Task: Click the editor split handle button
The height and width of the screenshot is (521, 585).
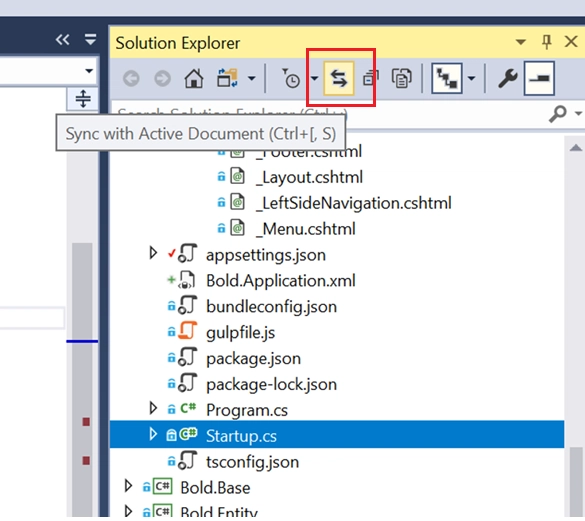Action: [83, 99]
